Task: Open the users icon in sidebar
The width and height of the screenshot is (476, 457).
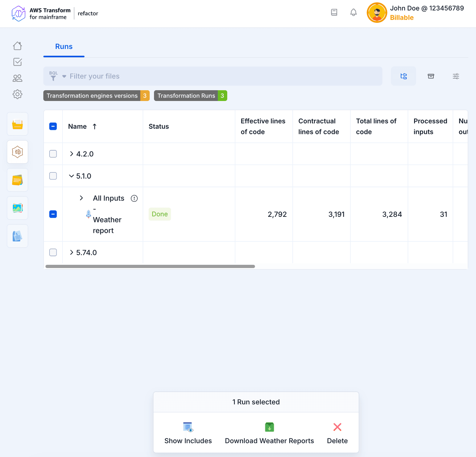Action: (x=18, y=78)
